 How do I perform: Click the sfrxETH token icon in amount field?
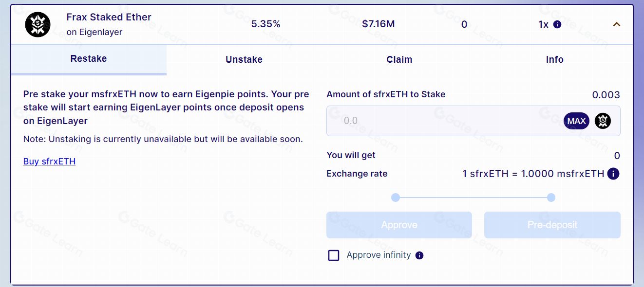[603, 121]
